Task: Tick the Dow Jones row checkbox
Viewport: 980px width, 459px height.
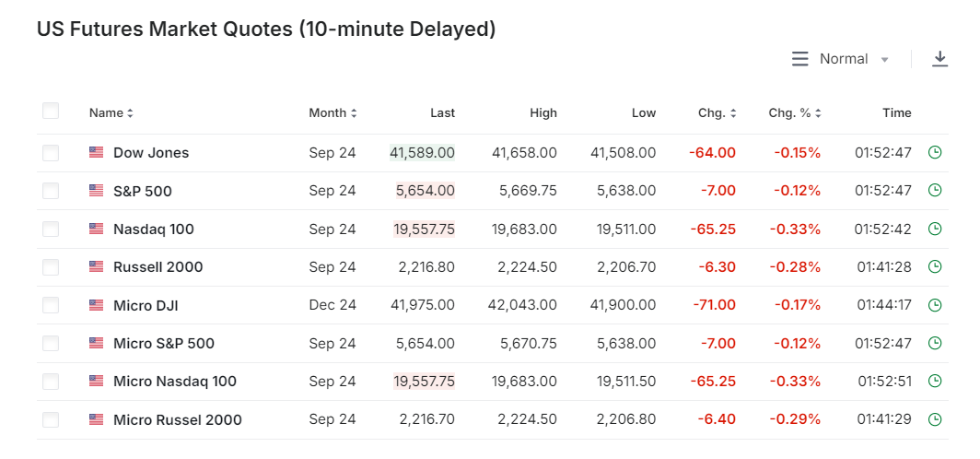Action: point(51,153)
